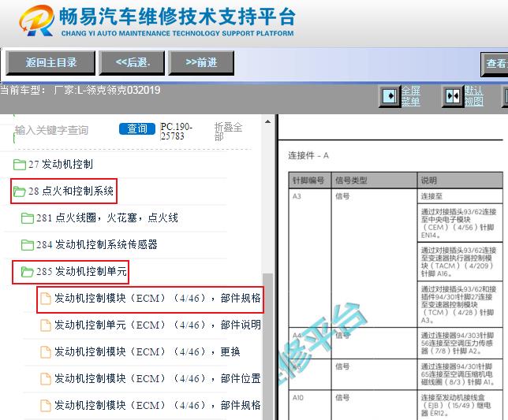Click document icon of ECM 部件位置

pyautogui.click(x=46, y=379)
